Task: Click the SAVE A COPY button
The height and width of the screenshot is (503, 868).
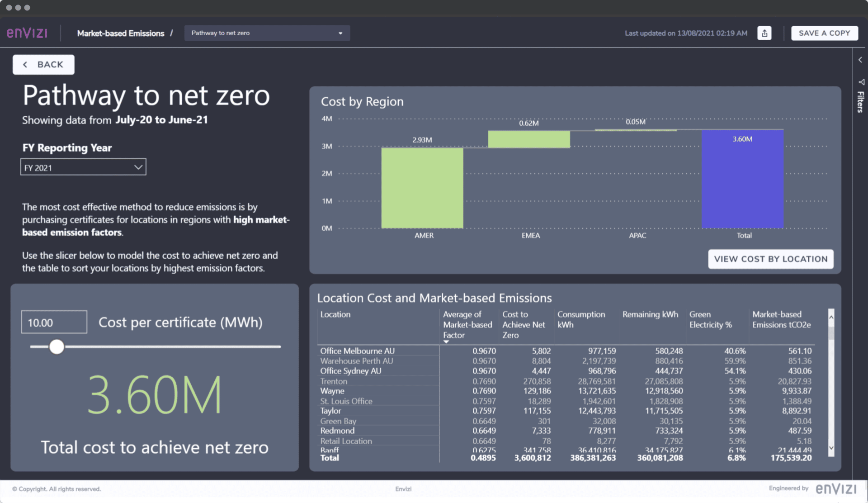Action: click(824, 33)
